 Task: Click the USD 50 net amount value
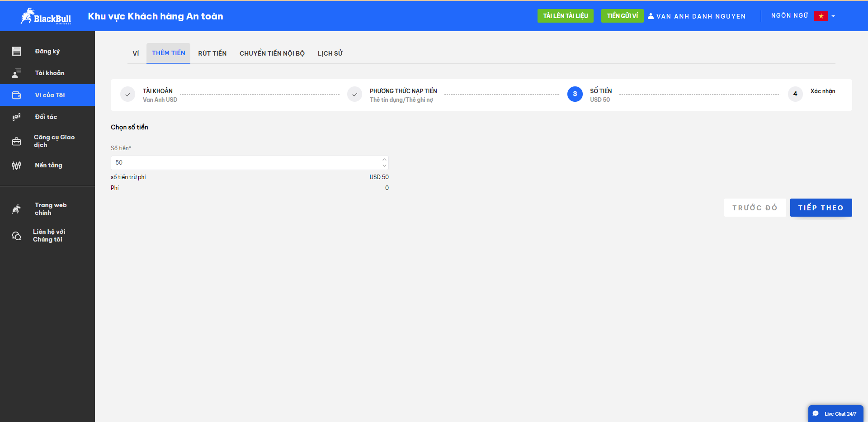(379, 177)
